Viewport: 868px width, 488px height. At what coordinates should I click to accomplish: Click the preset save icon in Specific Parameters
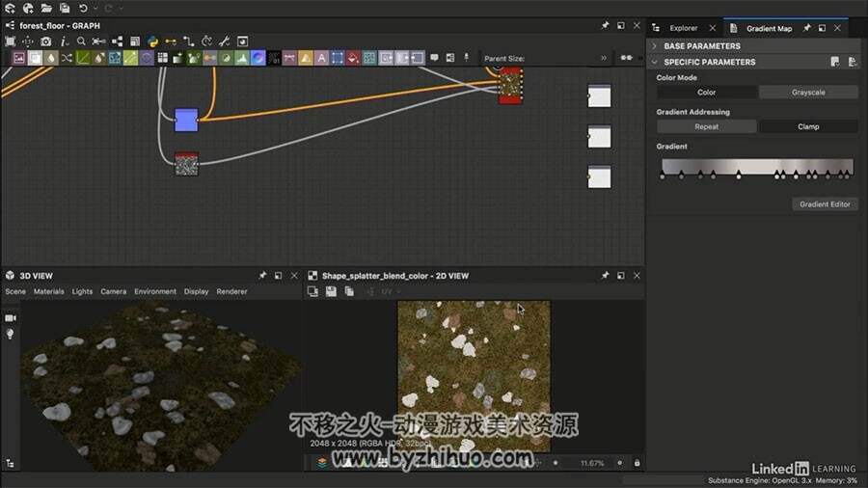pos(835,62)
